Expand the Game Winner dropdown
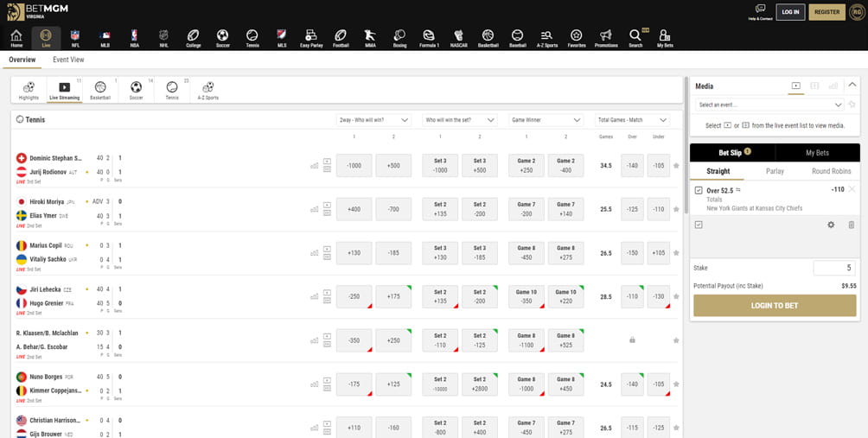 click(546, 120)
